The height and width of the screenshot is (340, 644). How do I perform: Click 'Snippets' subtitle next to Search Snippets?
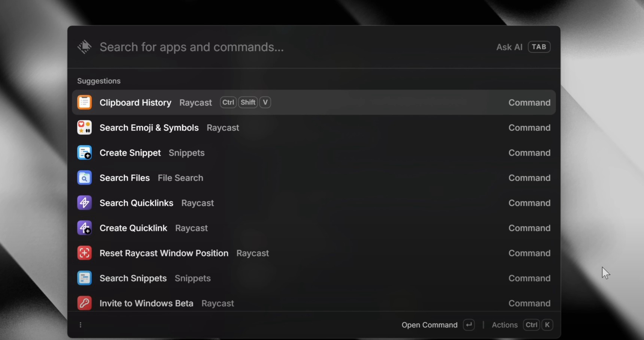192,278
